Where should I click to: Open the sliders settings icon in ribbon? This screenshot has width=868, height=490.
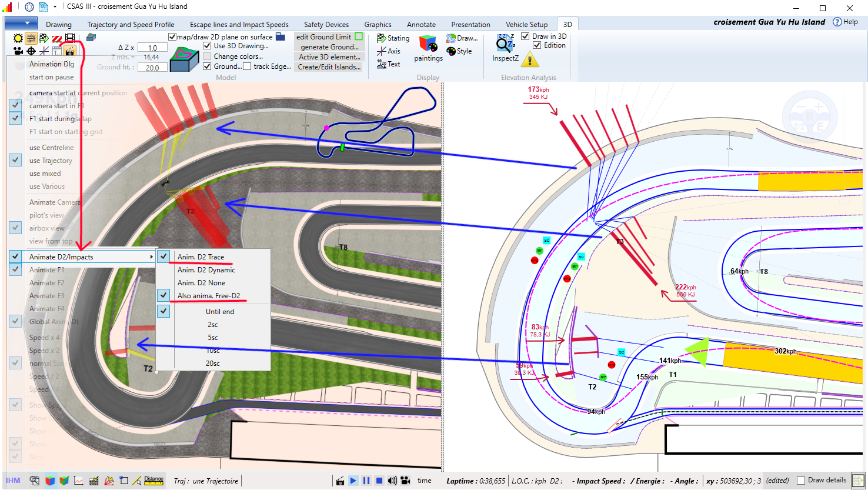click(31, 38)
